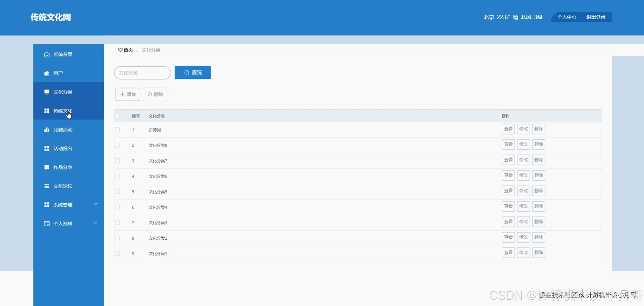
Task: Click the chat bubble icon beside 作品分享
Action: [x=47, y=167]
